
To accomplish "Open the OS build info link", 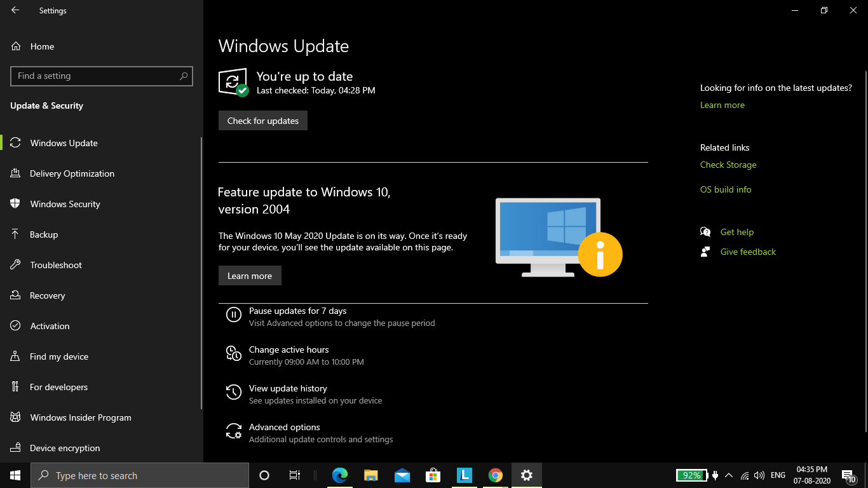I will point(726,189).
